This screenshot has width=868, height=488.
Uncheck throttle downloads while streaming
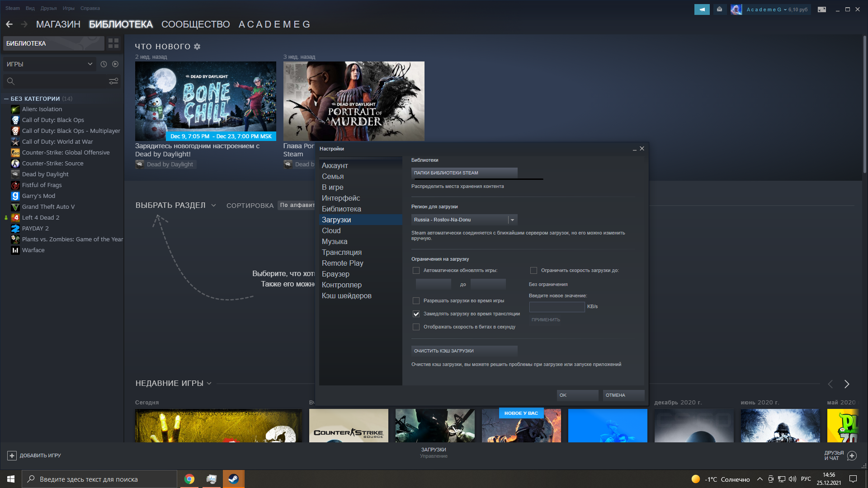[416, 314]
